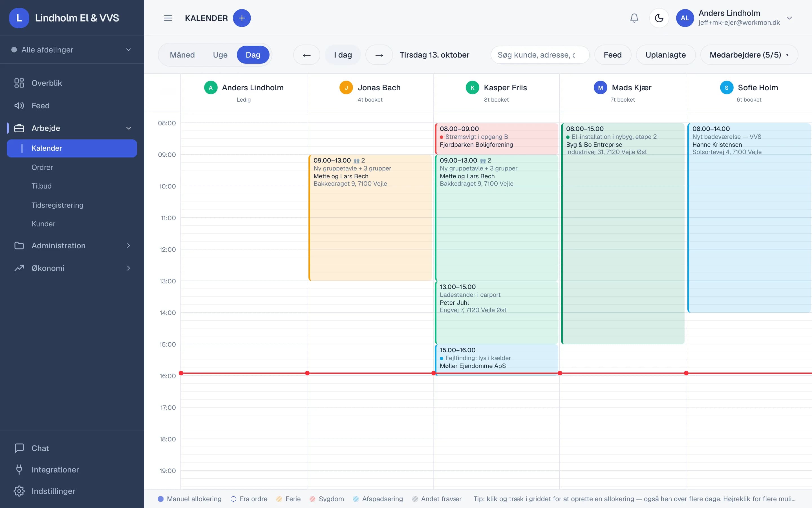This screenshot has width=812, height=508.
Task: Click the blue plus button beside KALENDER
Action: (x=242, y=18)
